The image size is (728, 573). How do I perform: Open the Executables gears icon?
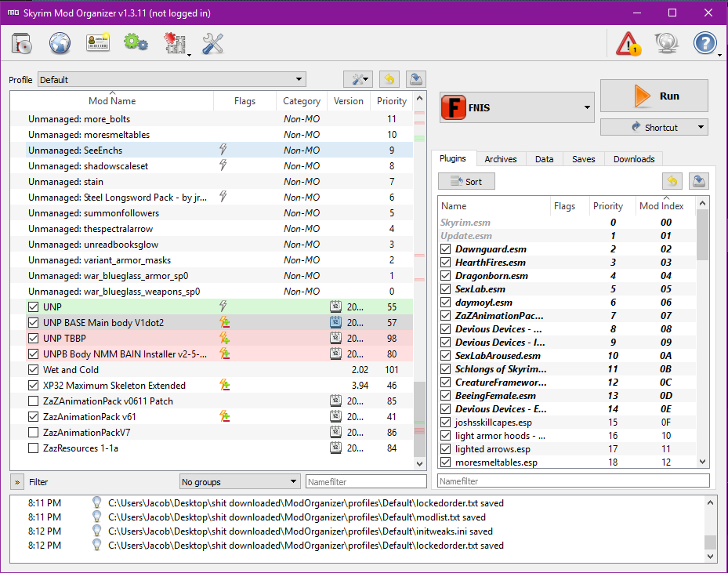(x=136, y=43)
